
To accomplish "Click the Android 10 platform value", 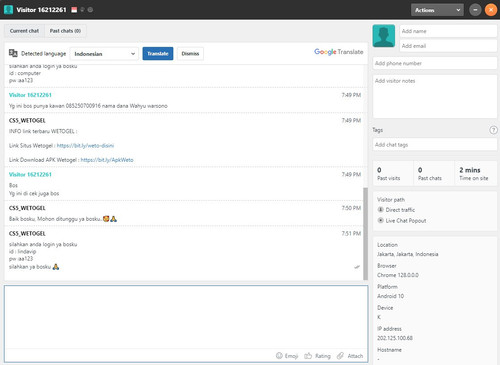I will pyautogui.click(x=390, y=296).
